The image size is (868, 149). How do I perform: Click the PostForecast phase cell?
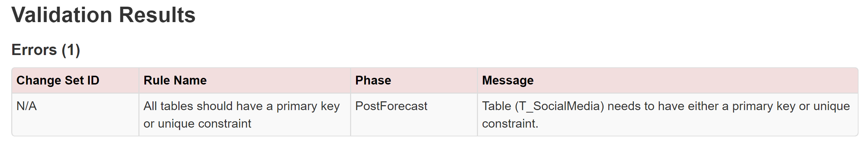pos(391,106)
